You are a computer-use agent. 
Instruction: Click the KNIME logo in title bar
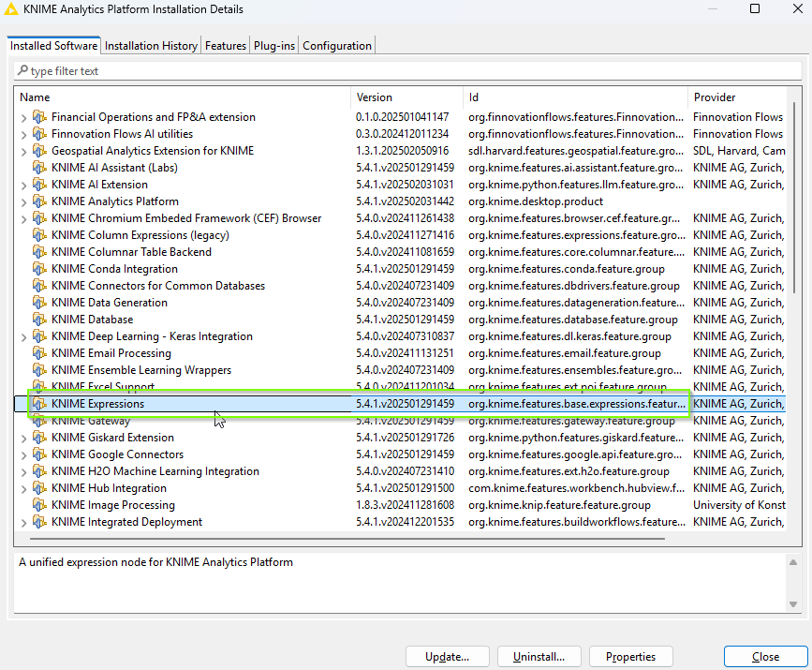(11, 9)
